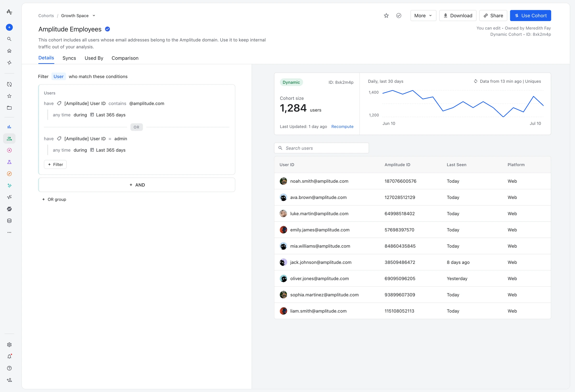Open the orange compass icon

9,174
